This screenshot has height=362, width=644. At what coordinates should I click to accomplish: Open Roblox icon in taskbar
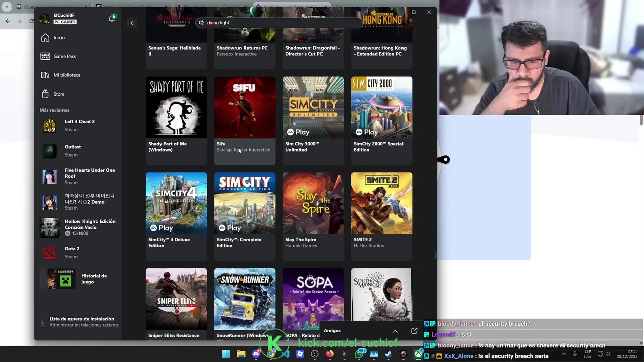[300, 354]
